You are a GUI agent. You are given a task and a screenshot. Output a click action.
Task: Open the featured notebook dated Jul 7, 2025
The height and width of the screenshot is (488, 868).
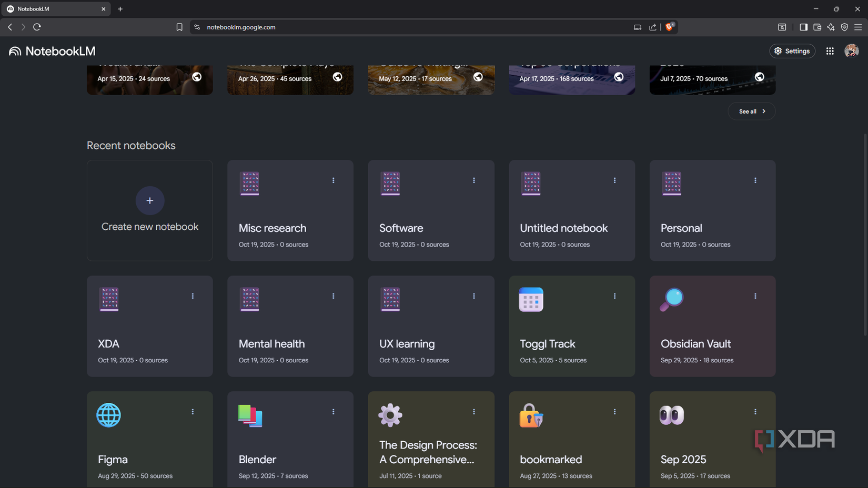point(712,80)
